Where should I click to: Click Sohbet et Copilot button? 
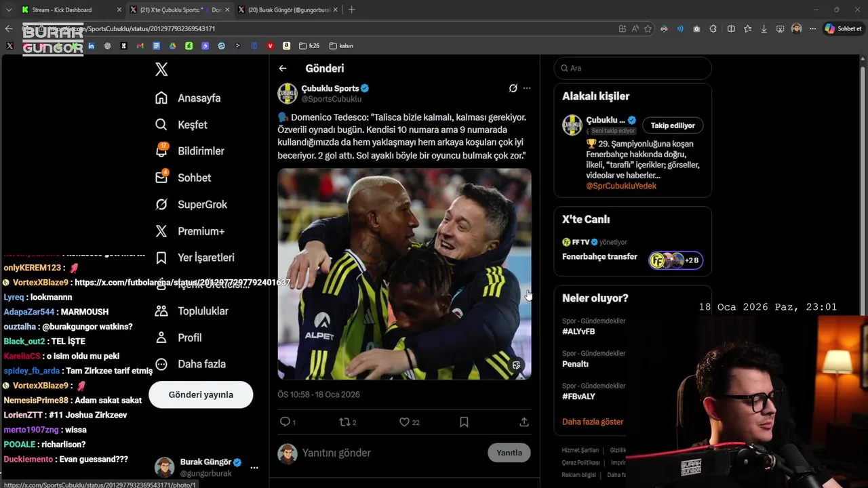843,28
